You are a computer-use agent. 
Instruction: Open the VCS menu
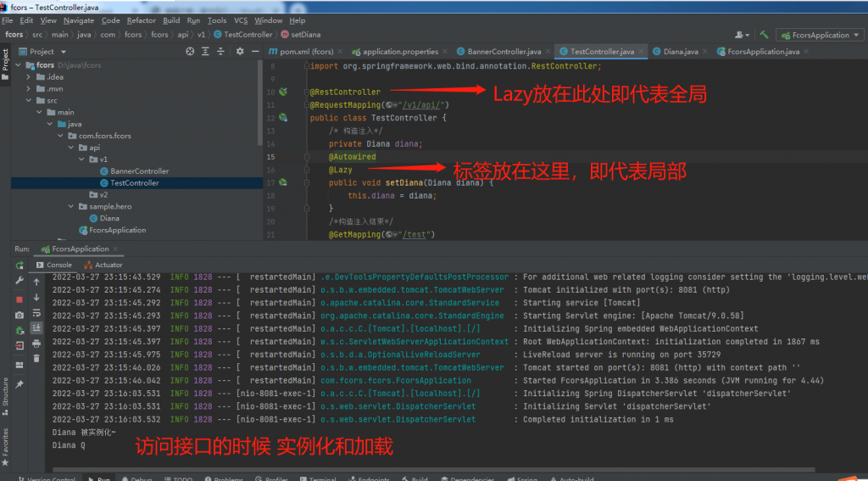[x=241, y=20]
